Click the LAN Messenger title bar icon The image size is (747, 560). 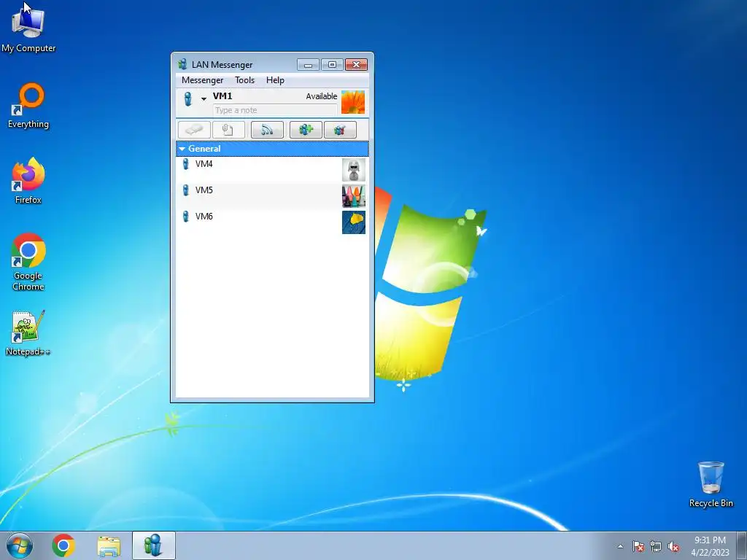point(182,64)
